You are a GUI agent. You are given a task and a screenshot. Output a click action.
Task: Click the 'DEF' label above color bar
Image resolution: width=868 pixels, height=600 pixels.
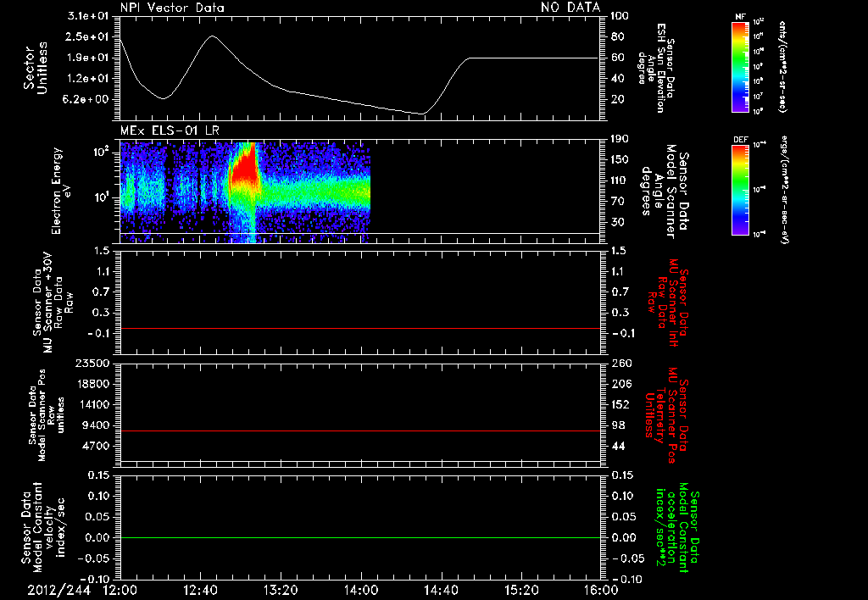click(x=740, y=140)
